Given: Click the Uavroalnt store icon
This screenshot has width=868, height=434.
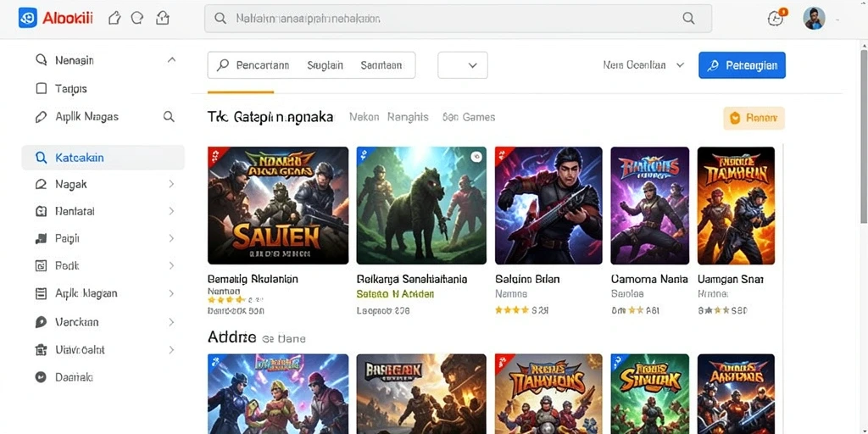Looking at the screenshot, I should 41,350.
